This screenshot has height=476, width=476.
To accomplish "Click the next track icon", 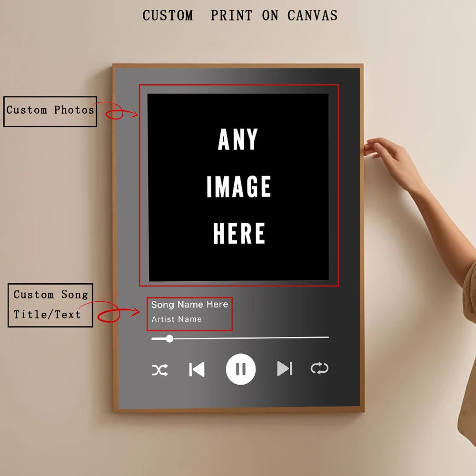I will click(x=285, y=368).
